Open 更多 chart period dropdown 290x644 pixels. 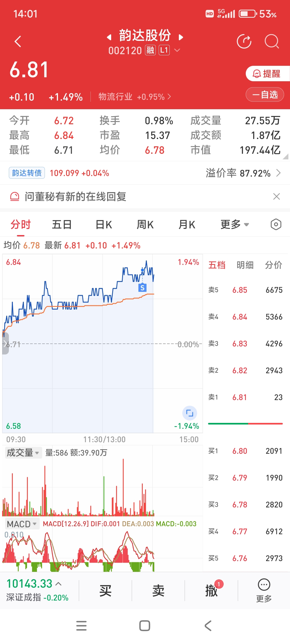pyautogui.click(x=235, y=225)
